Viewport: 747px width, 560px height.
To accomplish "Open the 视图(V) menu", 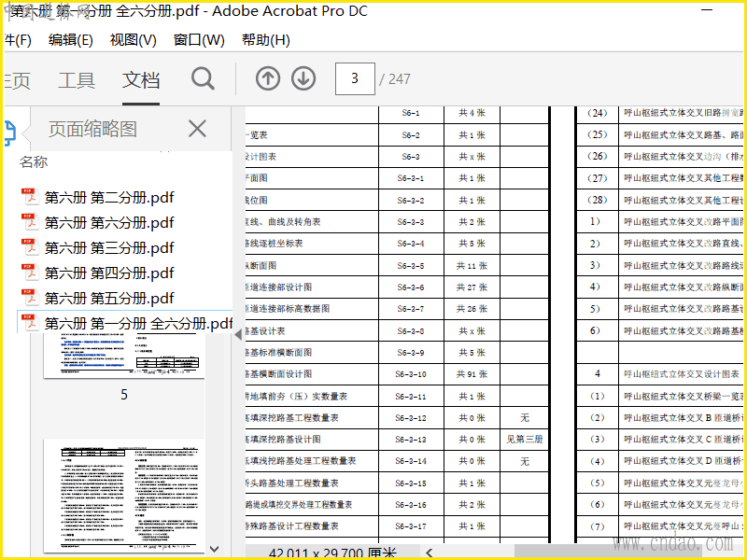I will pyautogui.click(x=133, y=40).
